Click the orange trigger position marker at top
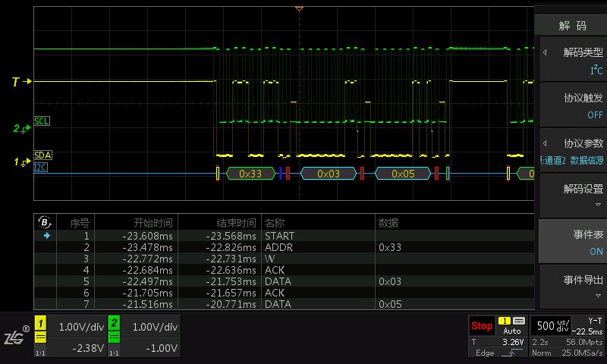The image size is (607, 364). click(299, 8)
